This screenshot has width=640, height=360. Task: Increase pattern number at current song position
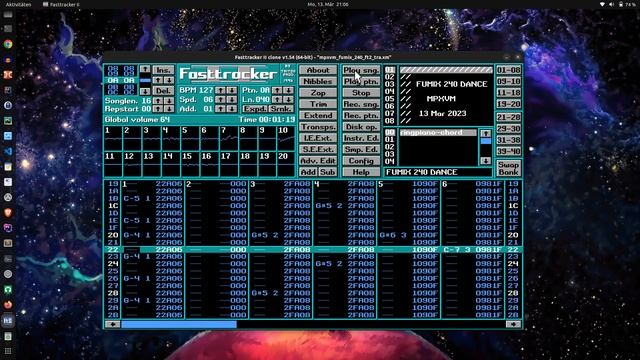click(158, 80)
